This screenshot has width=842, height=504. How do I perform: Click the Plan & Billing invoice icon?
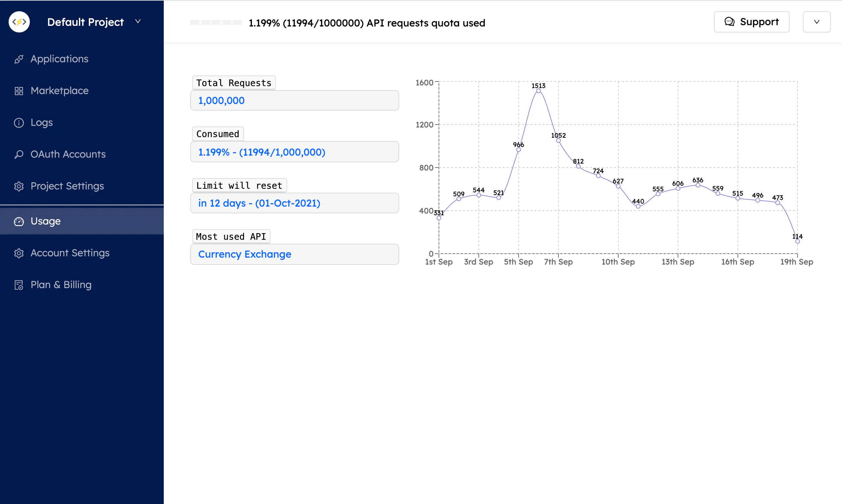(x=19, y=285)
